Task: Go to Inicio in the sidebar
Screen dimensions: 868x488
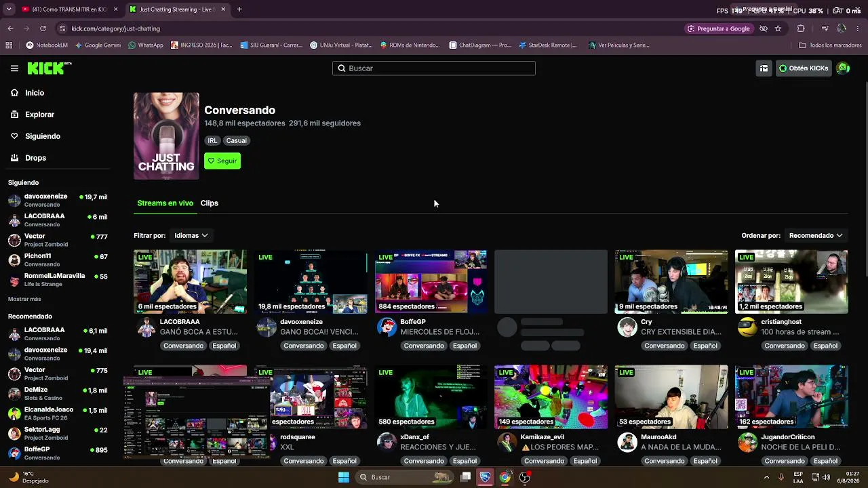Action: point(35,93)
